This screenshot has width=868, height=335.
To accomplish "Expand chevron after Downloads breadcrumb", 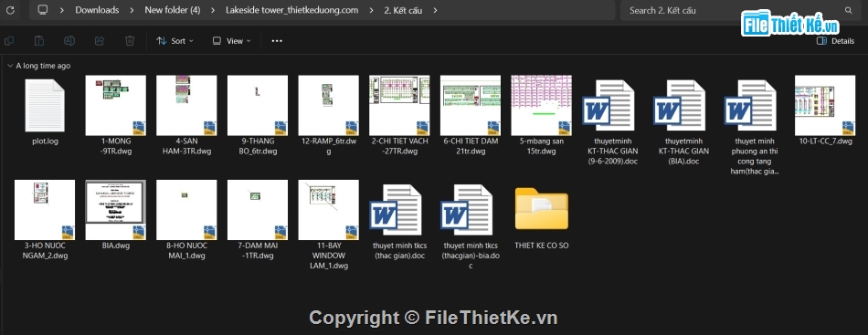I will (x=132, y=10).
